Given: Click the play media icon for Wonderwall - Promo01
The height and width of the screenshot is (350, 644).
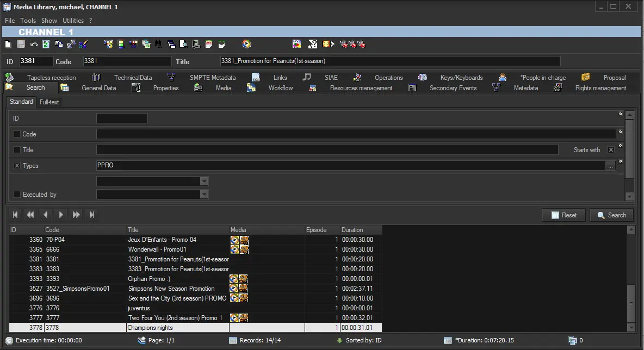Looking at the screenshot, I should tap(234, 249).
